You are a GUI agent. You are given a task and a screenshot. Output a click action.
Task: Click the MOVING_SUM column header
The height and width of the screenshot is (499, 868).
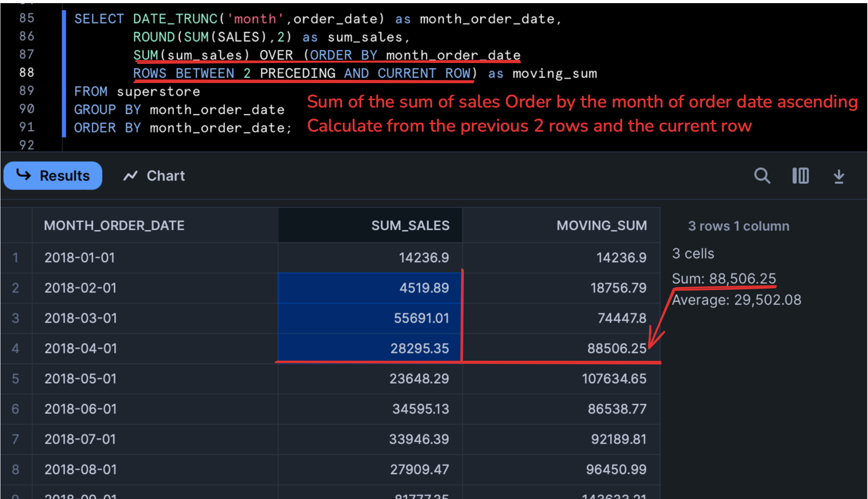pos(601,225)
